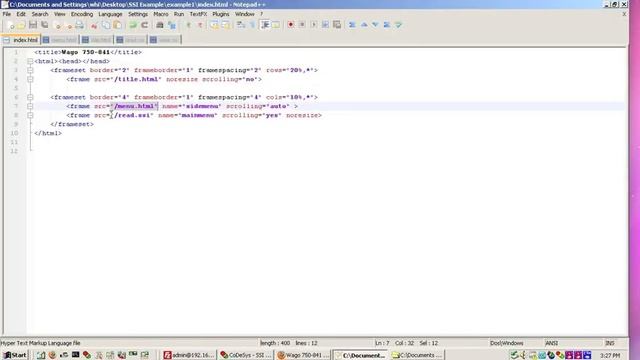Collapse the html fold marker on line 2

pos(30,61)
